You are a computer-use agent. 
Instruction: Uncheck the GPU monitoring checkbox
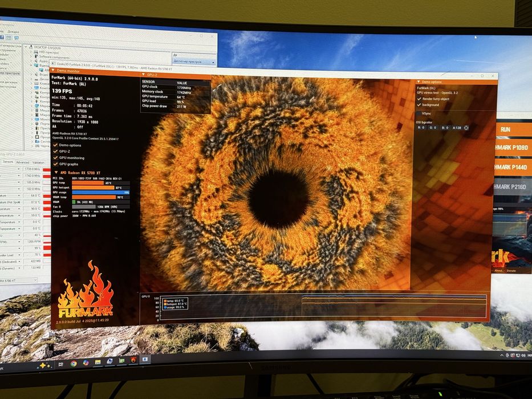pos(55,158)
